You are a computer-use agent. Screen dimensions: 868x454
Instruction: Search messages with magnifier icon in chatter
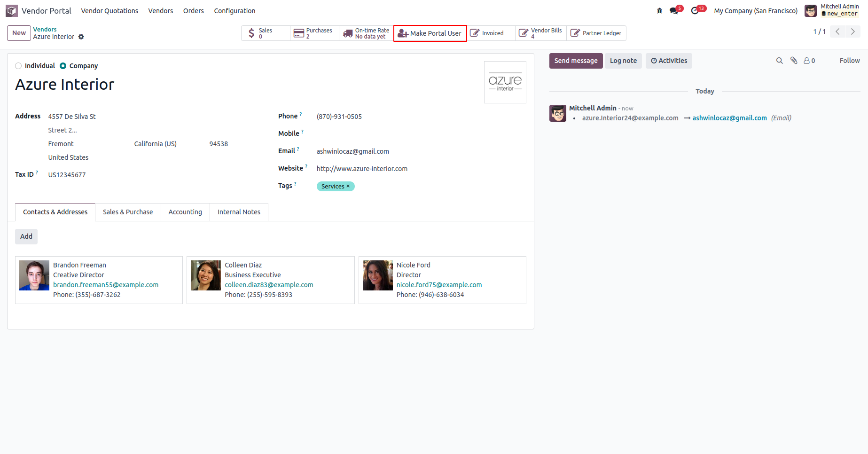[779, 61]
